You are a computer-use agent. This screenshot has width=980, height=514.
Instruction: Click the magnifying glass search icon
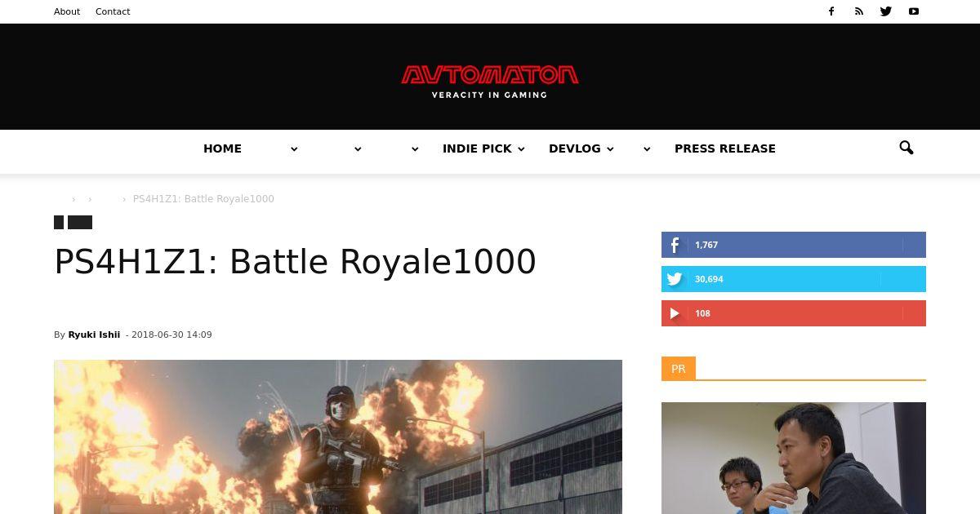pyautogui.click(x=906, y=148)
